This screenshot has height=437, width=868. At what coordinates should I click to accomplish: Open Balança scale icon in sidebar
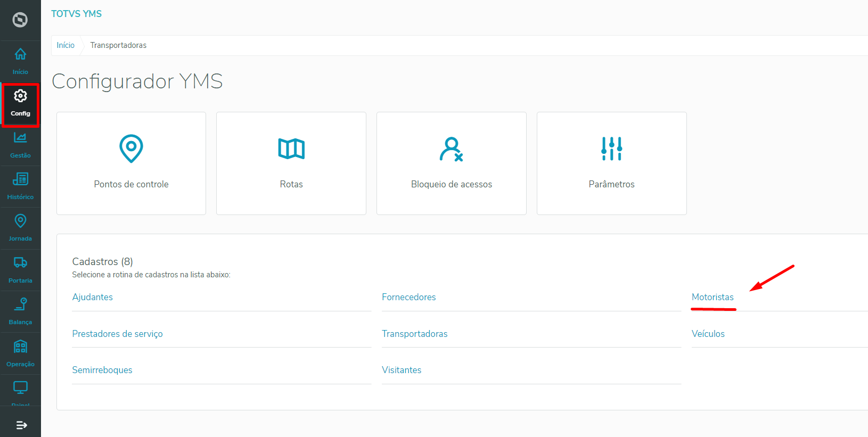point(20,304)
